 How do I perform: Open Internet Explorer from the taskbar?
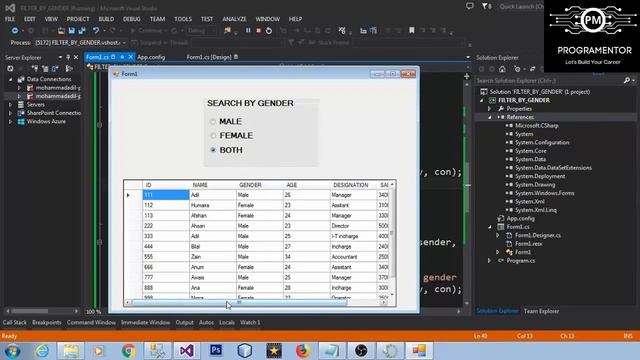tap(42, 351)
